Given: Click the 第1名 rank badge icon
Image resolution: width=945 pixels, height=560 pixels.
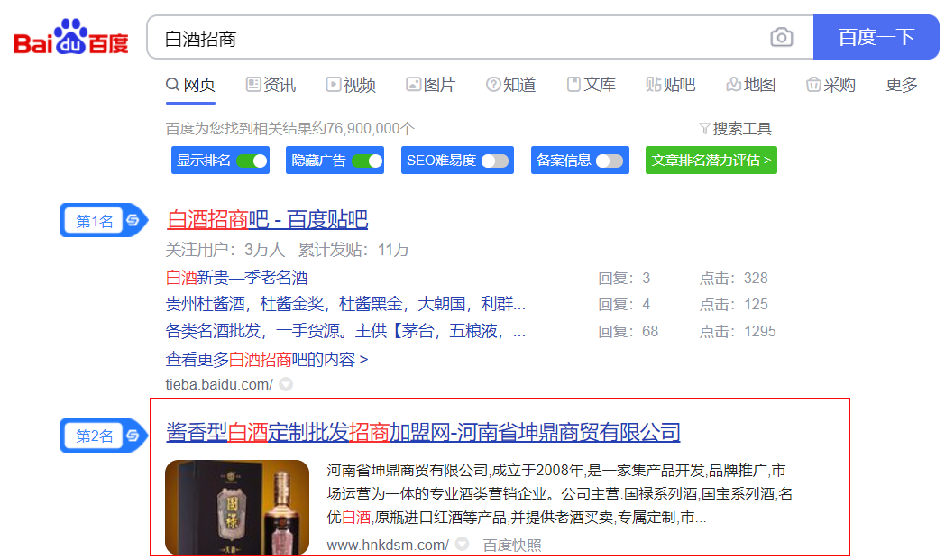Looking at the screenshot, I should tap(104, 221).
